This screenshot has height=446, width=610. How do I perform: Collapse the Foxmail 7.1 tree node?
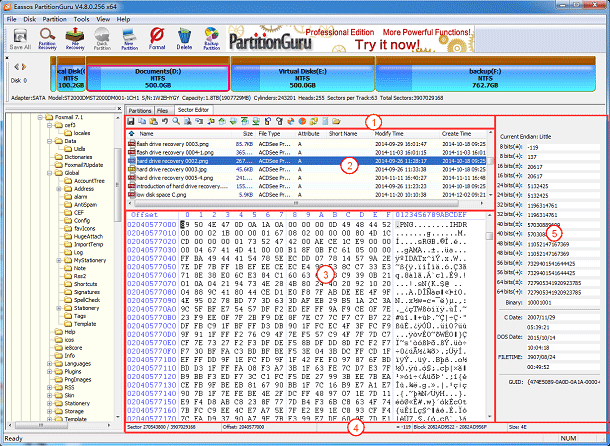coord(40,117)
